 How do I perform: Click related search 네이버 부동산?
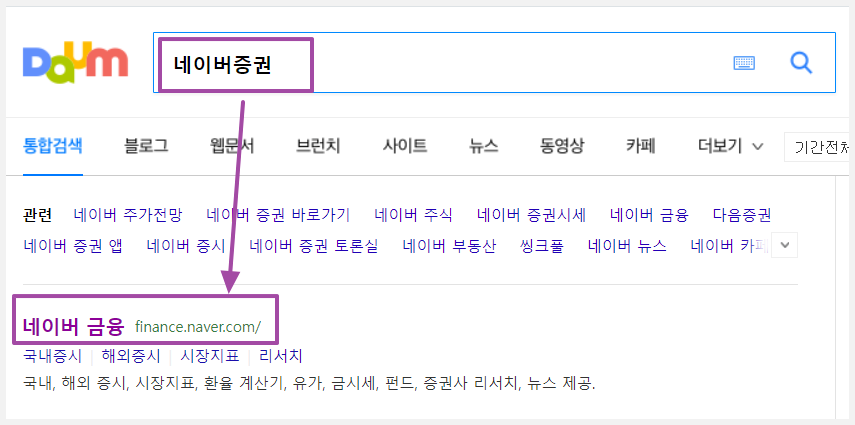tap(450, 246)
